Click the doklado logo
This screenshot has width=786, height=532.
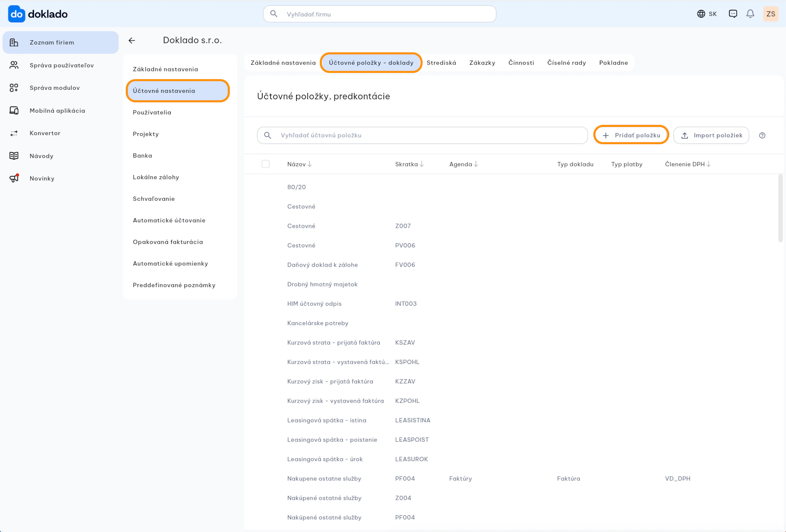(37, 14)
